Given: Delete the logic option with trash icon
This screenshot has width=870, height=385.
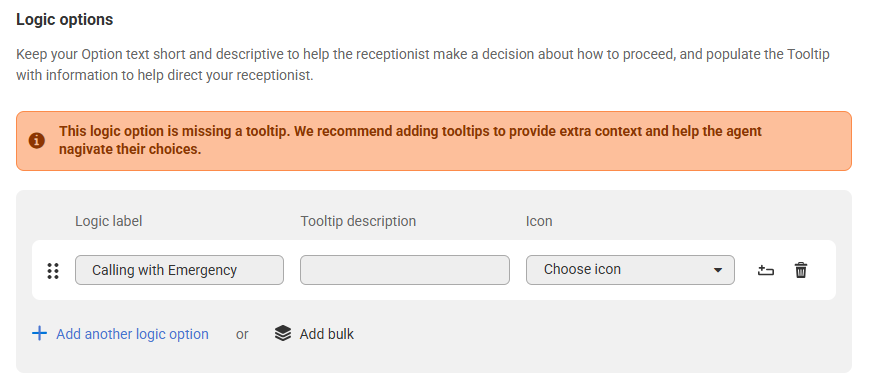Looking at the screenshot, I should 801,270.
